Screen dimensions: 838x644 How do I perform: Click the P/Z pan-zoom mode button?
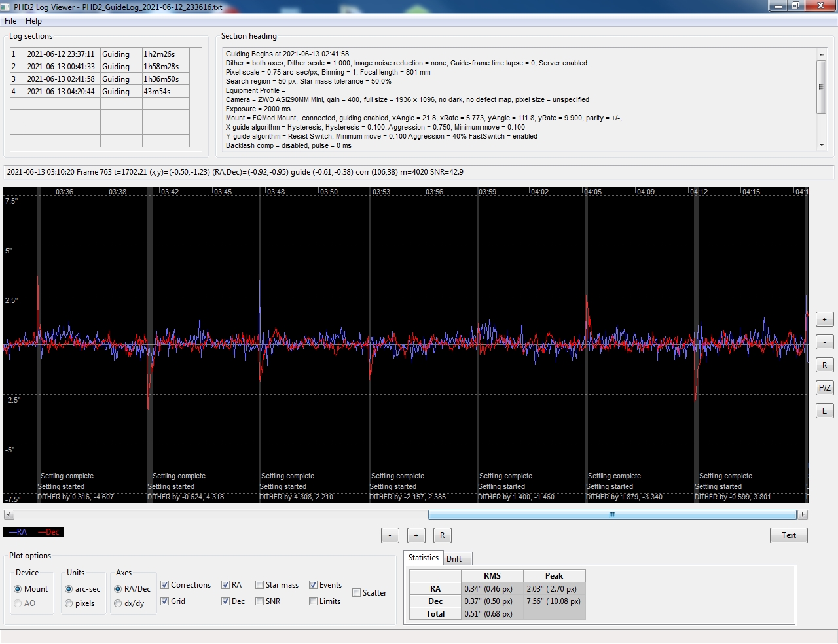coord(824,387)
